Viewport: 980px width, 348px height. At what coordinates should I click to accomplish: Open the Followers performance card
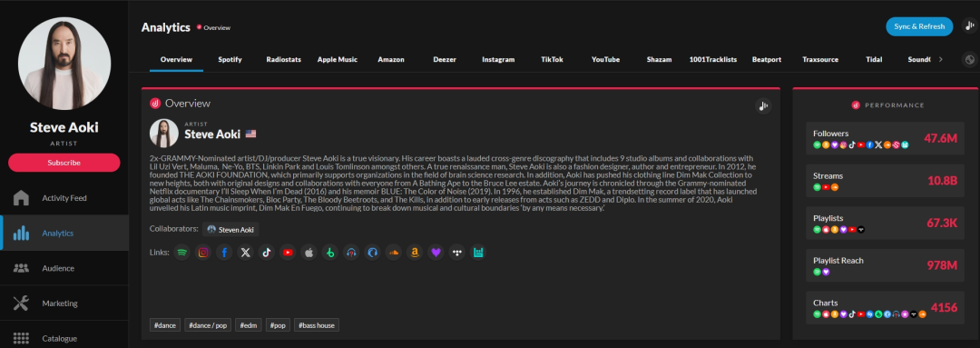885,138
